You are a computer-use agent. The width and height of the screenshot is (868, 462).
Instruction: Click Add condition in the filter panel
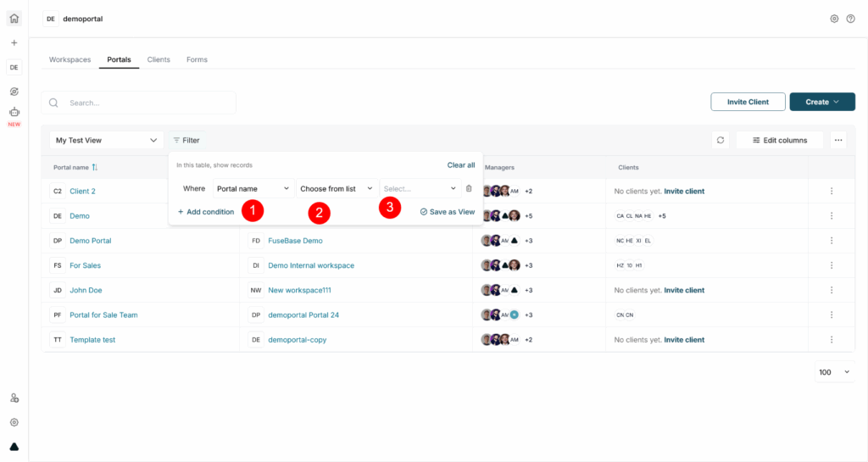coord(206,212)
